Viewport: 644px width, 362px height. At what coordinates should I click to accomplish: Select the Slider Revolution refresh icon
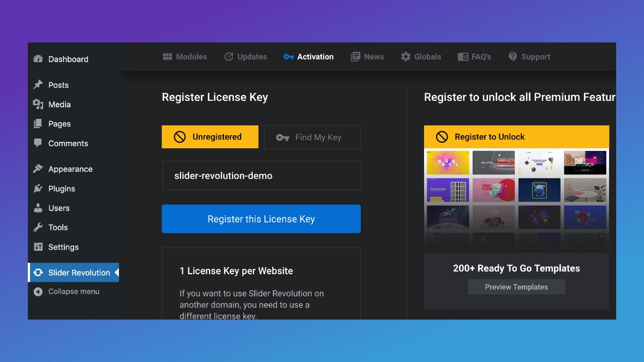(38, 273)
